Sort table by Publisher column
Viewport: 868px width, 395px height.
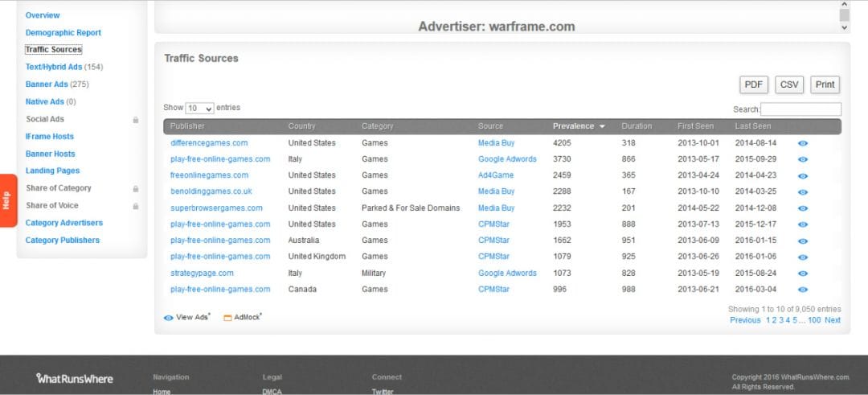pos(187,126)
